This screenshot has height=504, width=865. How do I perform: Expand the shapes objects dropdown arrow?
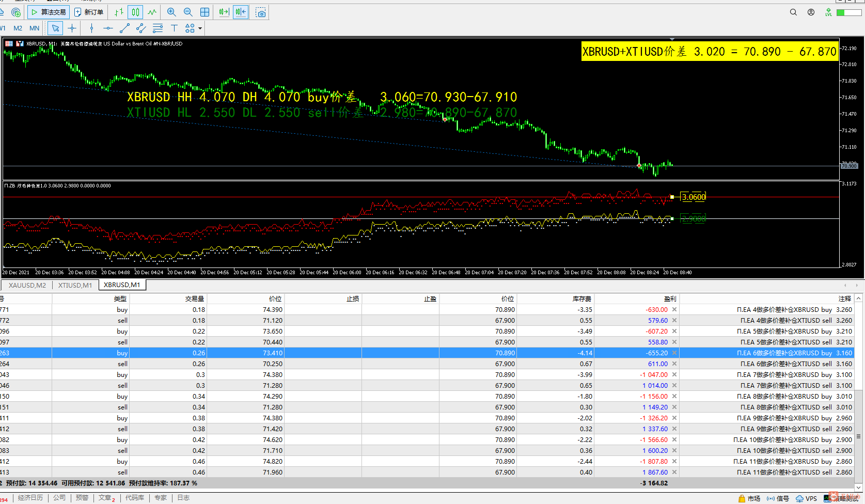pyautogui.click(x=200, y=28)
